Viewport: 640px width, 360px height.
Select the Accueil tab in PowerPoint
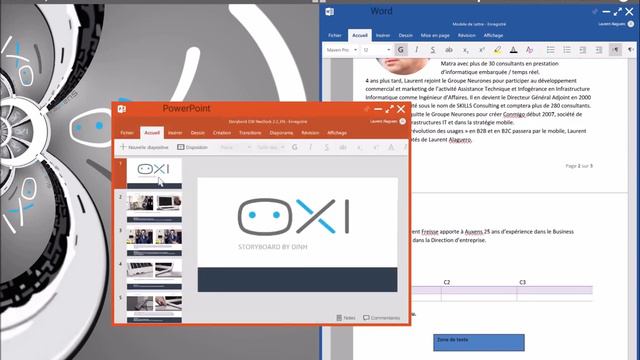pos(152,133)
